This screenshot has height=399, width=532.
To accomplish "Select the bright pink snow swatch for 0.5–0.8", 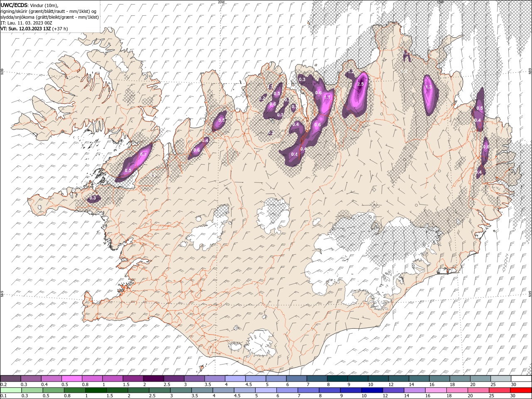I will point(71,379).
